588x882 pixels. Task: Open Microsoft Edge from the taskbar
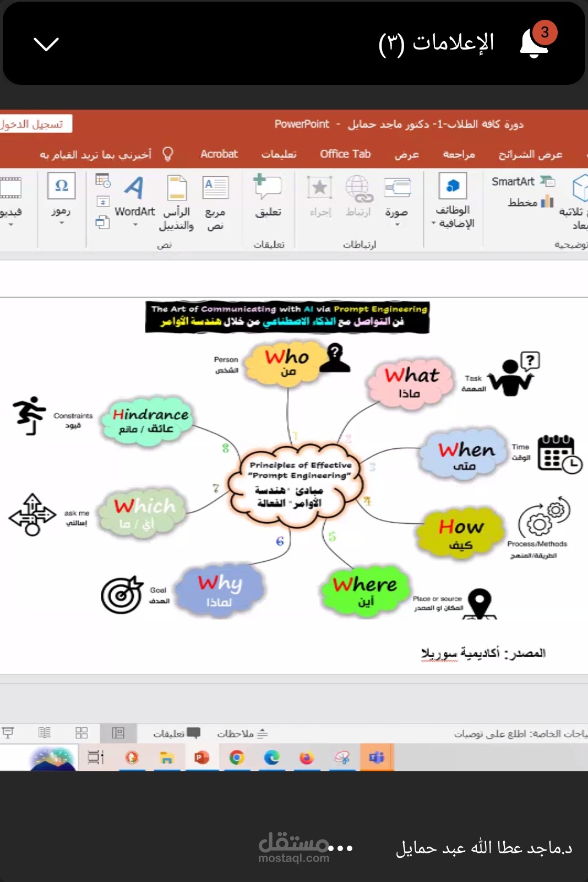(271, 757)
